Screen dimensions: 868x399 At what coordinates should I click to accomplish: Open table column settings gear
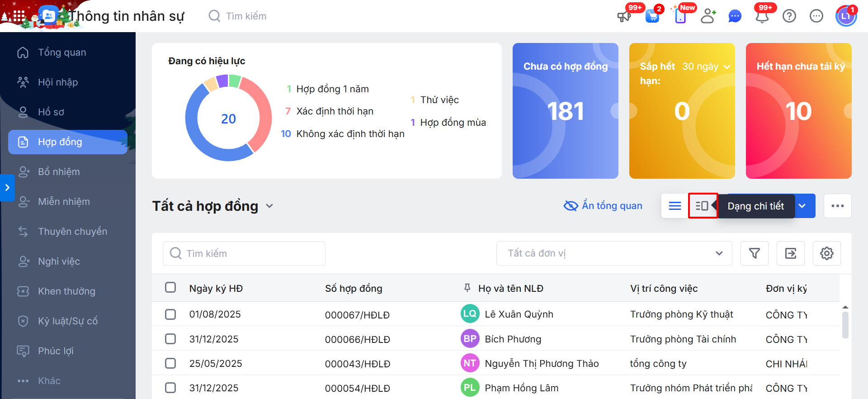[827, 253]
